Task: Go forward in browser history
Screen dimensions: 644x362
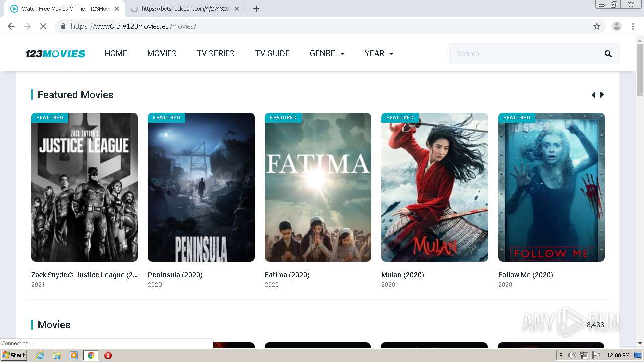Action: 27,26
